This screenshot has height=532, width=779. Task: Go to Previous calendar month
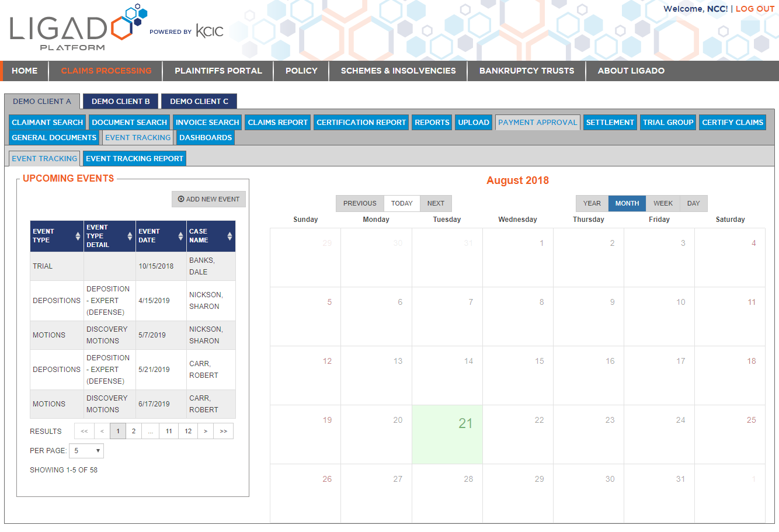tap(360, 203)
